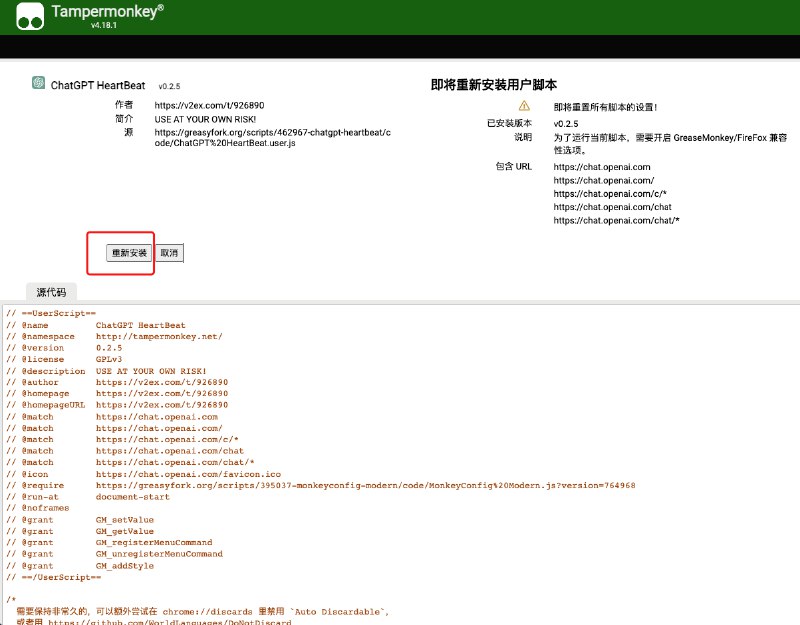Screen dimensions: 800x625
Task: Click the @noframes code line
Action: click(38, 508)
